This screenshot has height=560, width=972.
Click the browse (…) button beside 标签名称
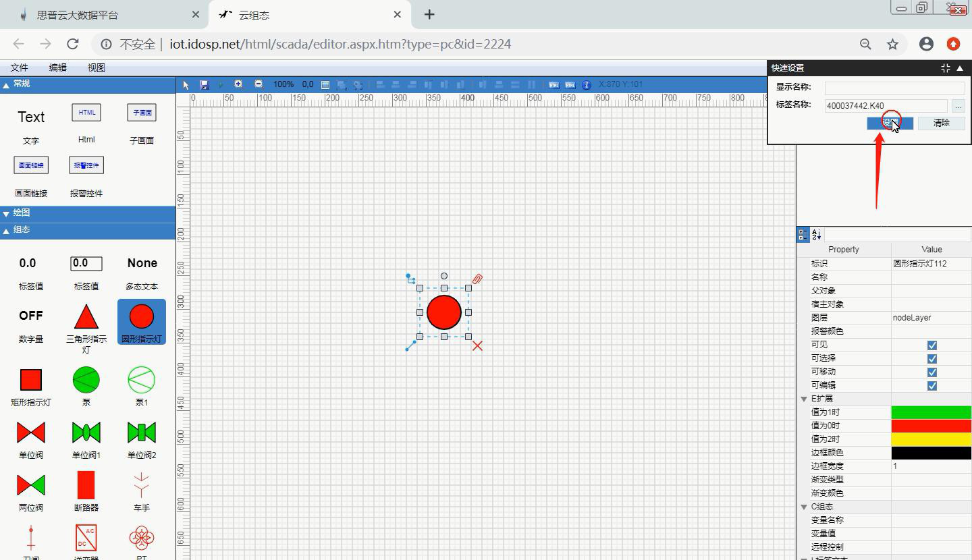[958, 106]
